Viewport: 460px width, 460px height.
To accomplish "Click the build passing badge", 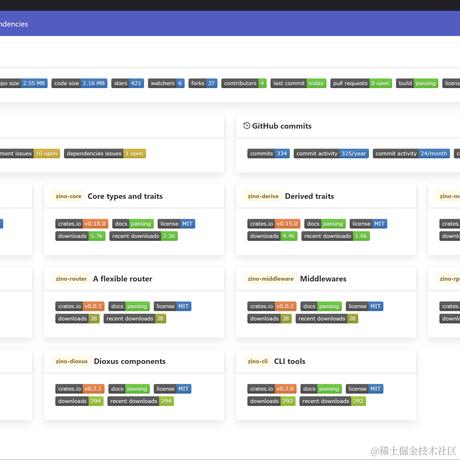I will [417, 83].
